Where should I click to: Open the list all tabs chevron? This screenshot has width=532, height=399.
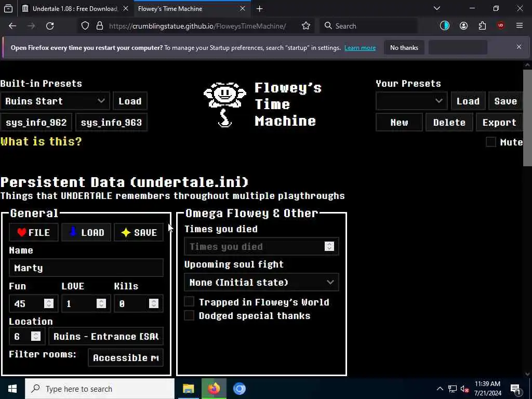(437, 8)
